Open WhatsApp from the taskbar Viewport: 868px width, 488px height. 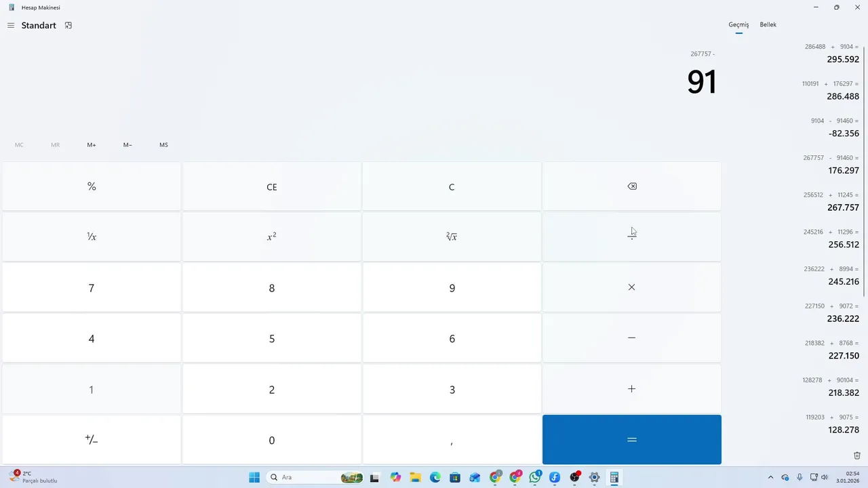(535, 477)
